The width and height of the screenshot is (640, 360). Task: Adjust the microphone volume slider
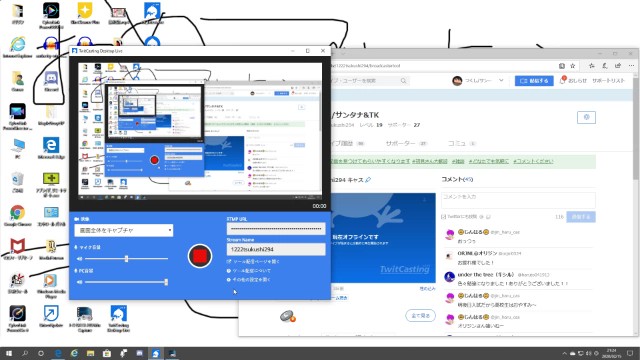click(127, 258)
